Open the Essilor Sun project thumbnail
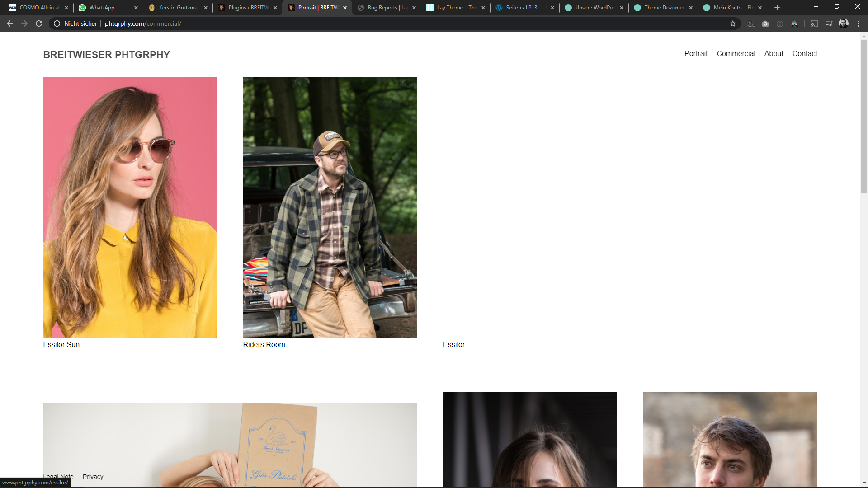868x488 pixels. tap(130, 207)
